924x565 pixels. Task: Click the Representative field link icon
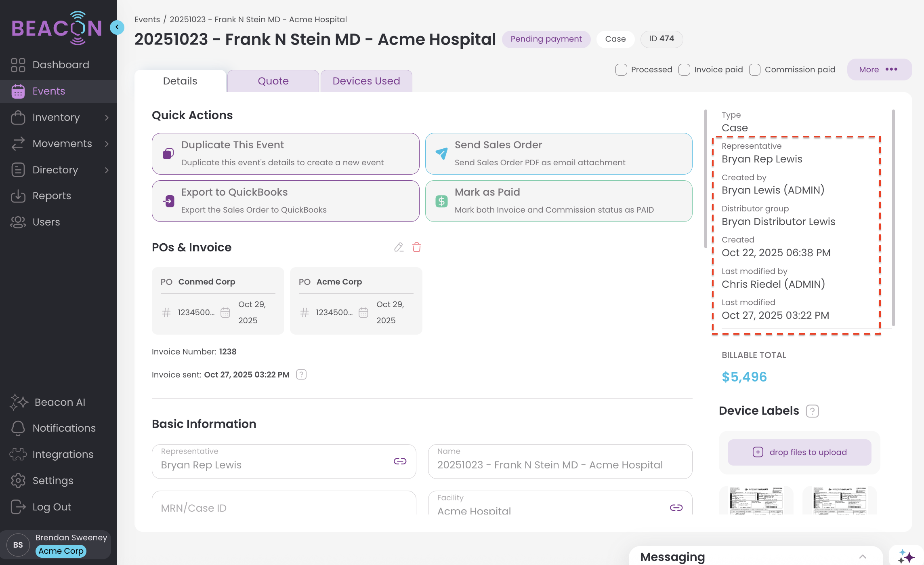[400, 461]
